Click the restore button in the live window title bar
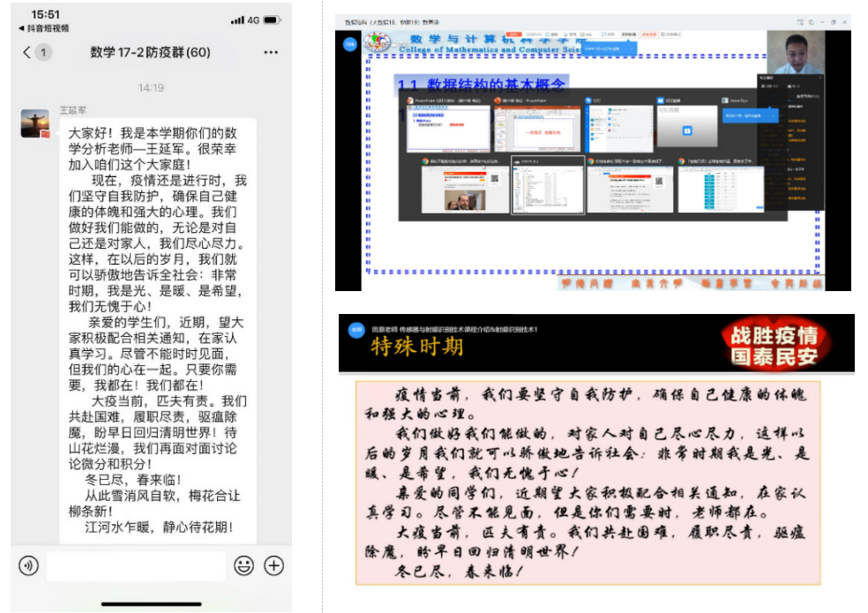Screen dimensions: 868x613 834,21
